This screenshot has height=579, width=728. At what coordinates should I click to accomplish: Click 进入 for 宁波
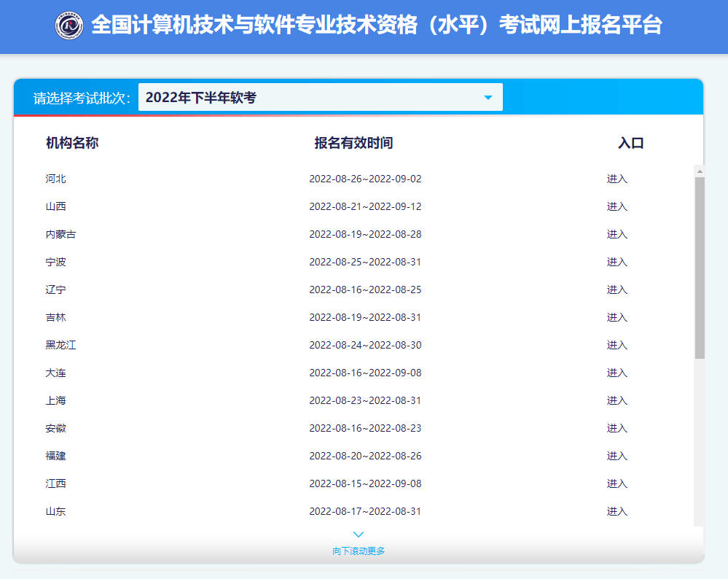click(x=617, y=263)
